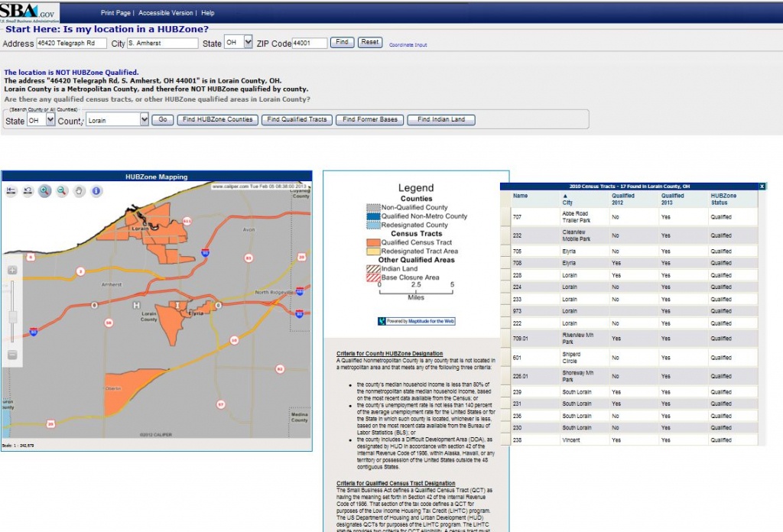
Task: Close the 2010 Census Tracts table
Action: coord(762,187)
